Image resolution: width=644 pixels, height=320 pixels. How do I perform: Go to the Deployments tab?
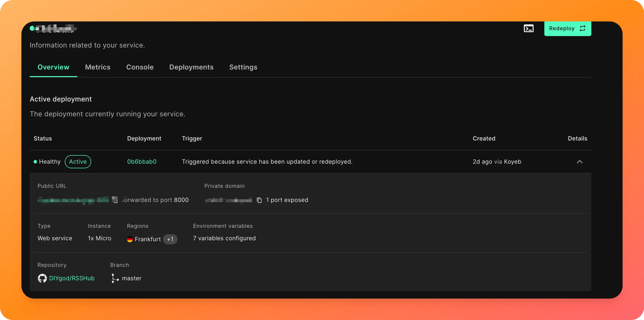[x=191, y=67]
